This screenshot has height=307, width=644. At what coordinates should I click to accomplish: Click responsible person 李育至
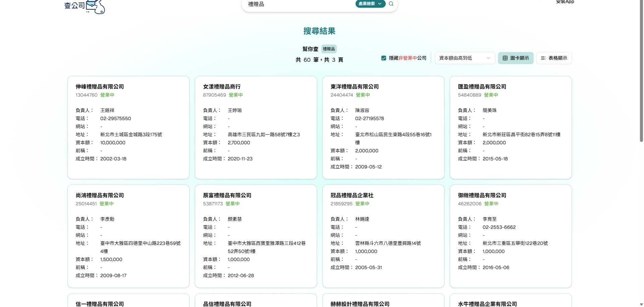click(490, 219)
